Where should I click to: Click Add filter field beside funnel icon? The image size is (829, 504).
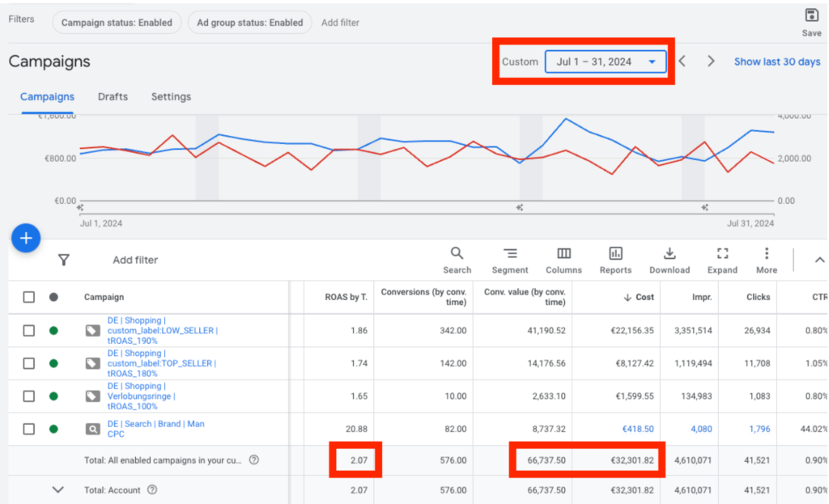point(135,260)
